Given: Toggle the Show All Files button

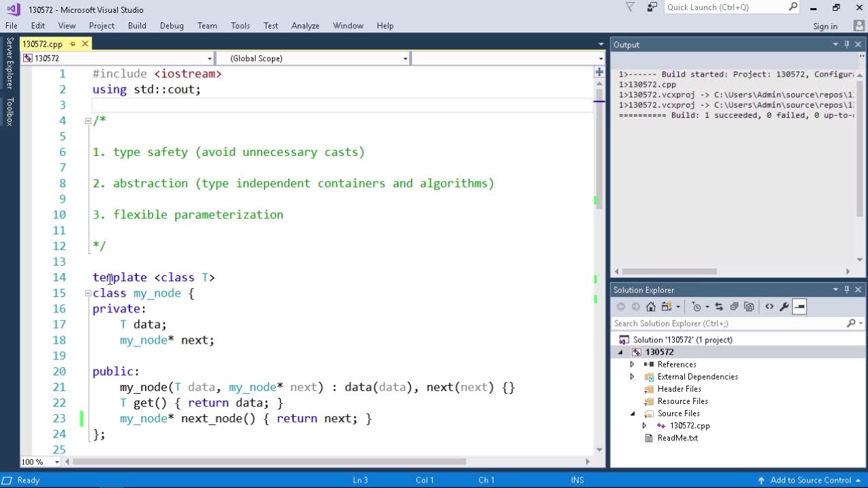Looking at the screenshot, I should click(749, 307).
